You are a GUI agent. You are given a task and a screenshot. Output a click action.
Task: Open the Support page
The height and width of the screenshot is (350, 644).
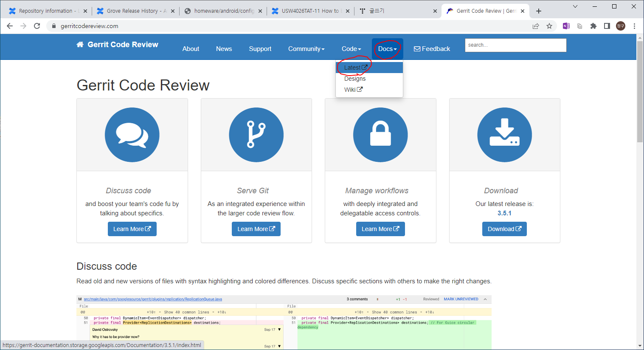point(260,49)
